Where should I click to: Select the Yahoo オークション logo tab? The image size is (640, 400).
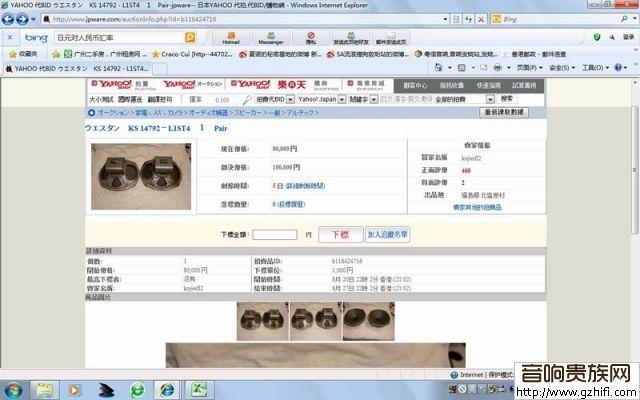click(193, 85)
